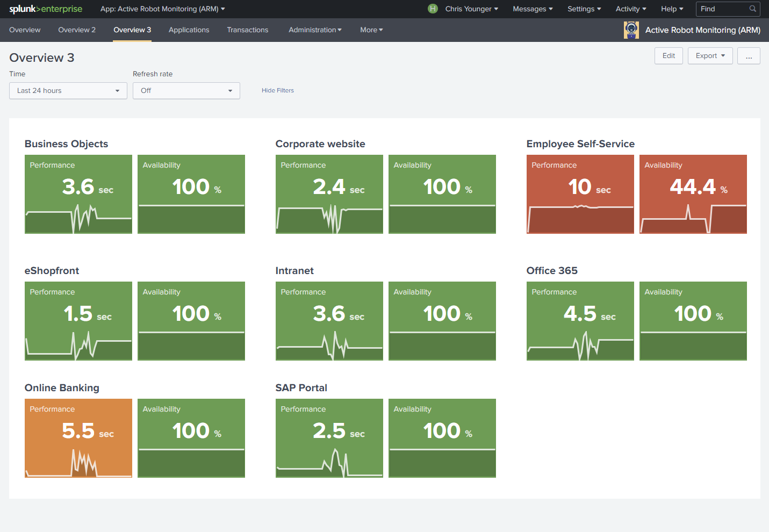Open the App selector dropdown

coord(162,9)
